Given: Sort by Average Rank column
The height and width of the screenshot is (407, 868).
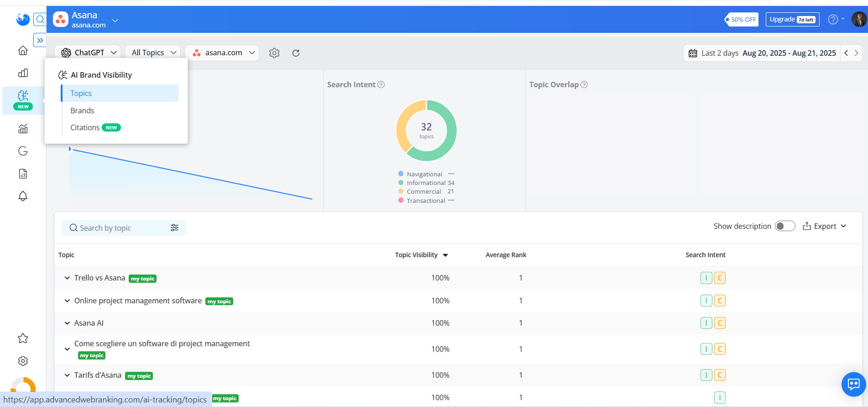Looking at the screenshot, I should coord(506,255).
